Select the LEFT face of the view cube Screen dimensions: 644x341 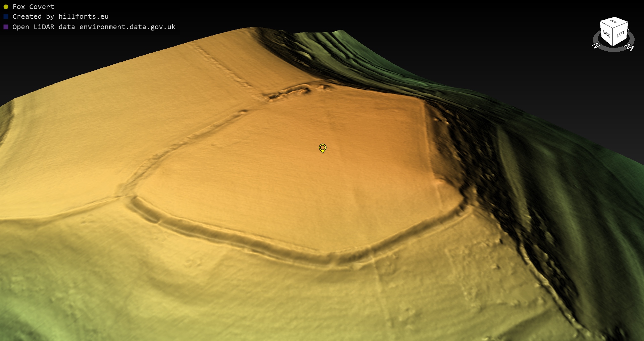(x=620, y=35)
